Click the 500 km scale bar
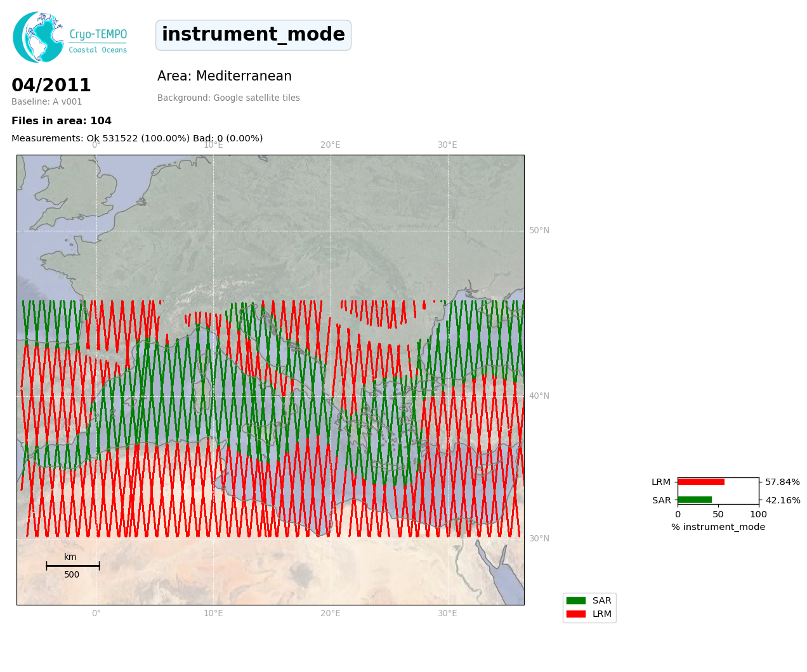The image size is (807, 672). coord(72,565)
